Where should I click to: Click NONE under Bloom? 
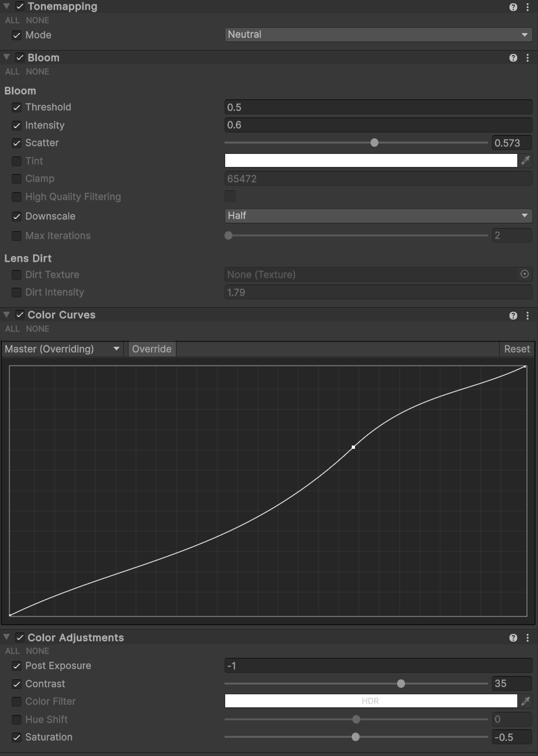click(38, 71)
